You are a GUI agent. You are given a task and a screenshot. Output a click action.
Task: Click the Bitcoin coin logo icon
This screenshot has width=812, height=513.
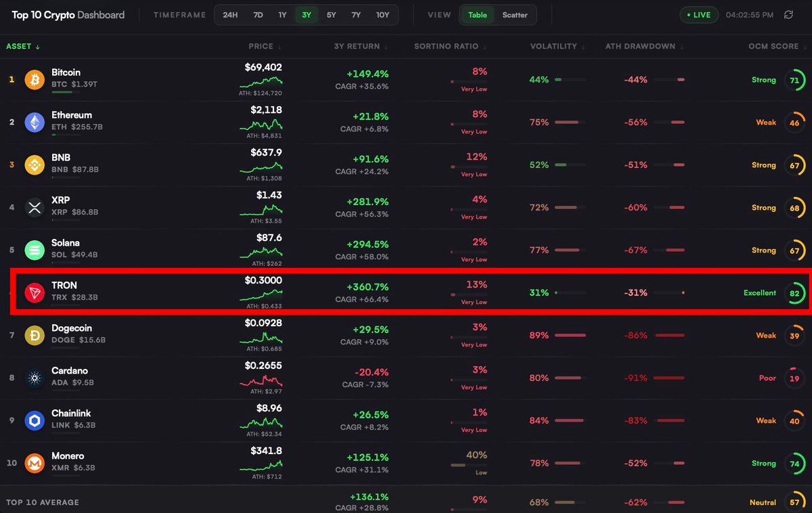pos(35,80)
